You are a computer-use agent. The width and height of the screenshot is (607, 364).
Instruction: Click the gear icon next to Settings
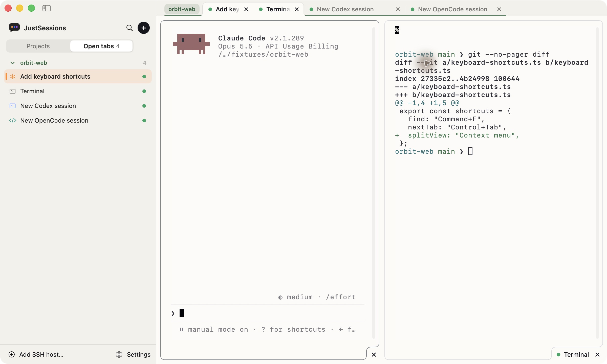coord(119,354)
